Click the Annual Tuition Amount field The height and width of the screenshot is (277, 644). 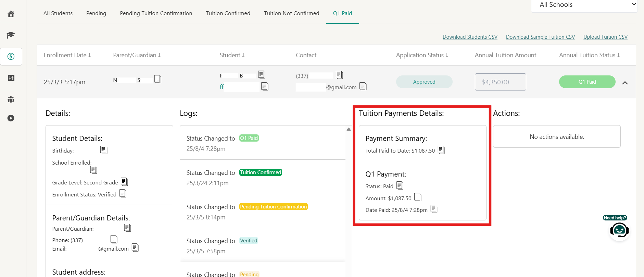point(500,82)
